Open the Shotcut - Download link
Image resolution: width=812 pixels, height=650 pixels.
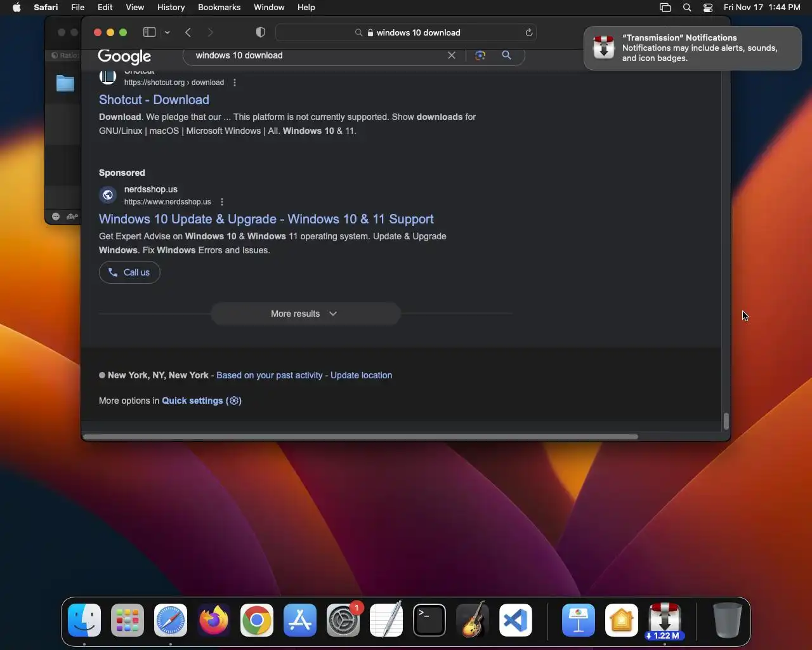tap(154, 100)
